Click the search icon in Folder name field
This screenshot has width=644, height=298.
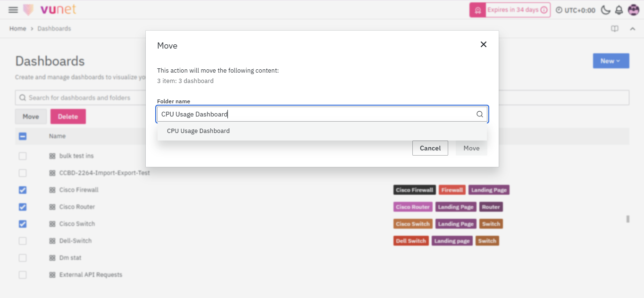tap(479, 114)
